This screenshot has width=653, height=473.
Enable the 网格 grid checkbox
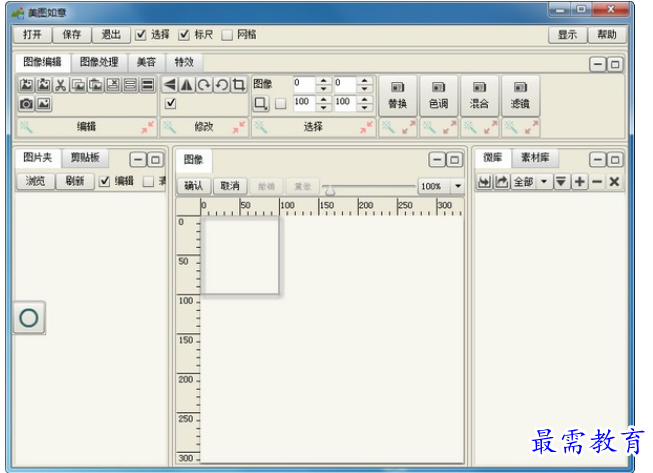[x=227, y=35]
